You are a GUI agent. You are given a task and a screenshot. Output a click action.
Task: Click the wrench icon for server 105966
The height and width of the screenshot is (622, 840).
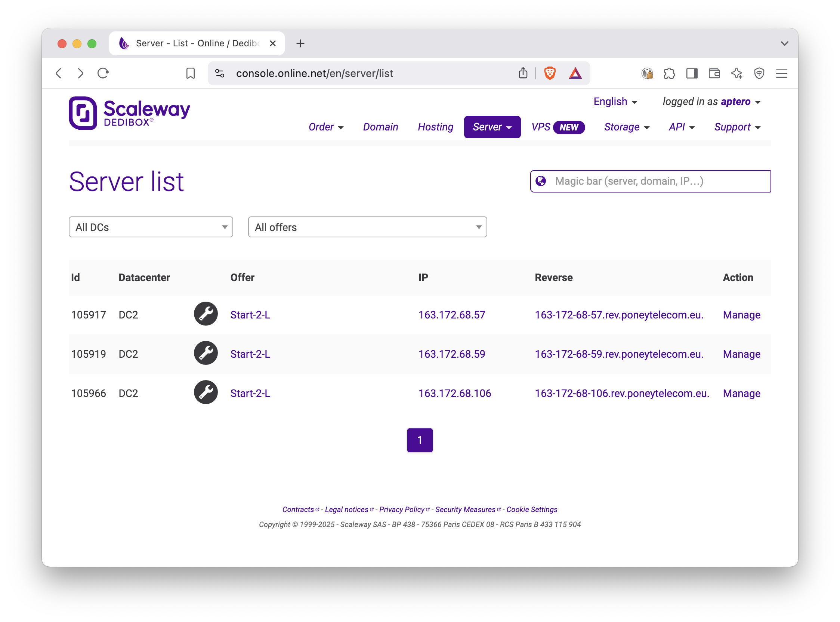pyautogui.click(x=206, y=392)
